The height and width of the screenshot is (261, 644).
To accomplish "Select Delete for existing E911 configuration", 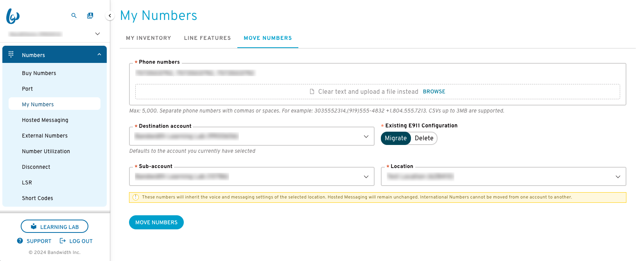I will coord(424,138).
